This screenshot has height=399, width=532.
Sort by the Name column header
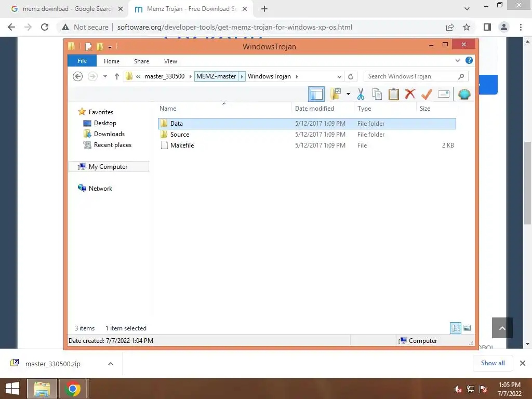[x=224, y=109]
